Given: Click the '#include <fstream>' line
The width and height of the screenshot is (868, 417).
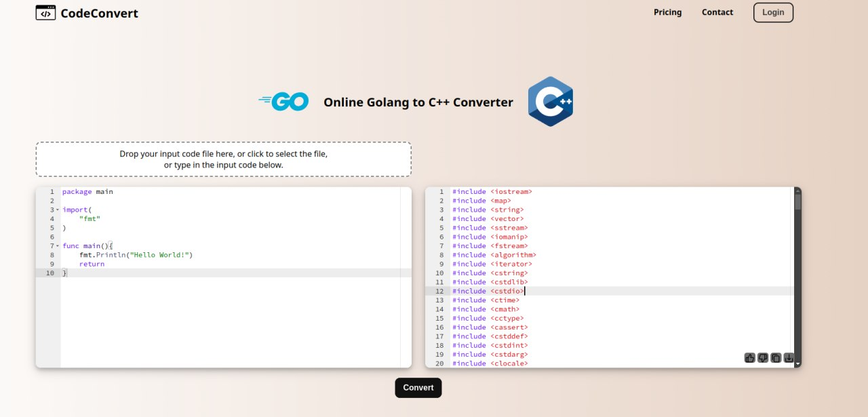Looking at the screenshot, I should click(490, 246).
